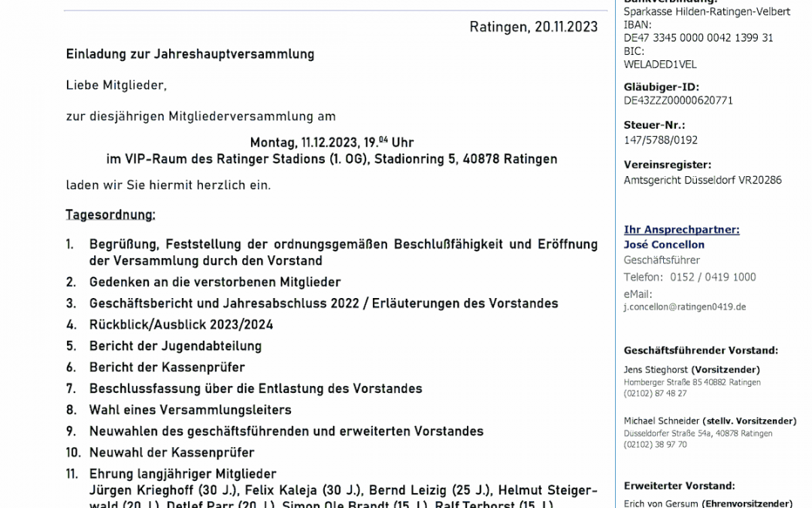
Task: Select the underlined Tagesordnung heading
Action: 111,214
